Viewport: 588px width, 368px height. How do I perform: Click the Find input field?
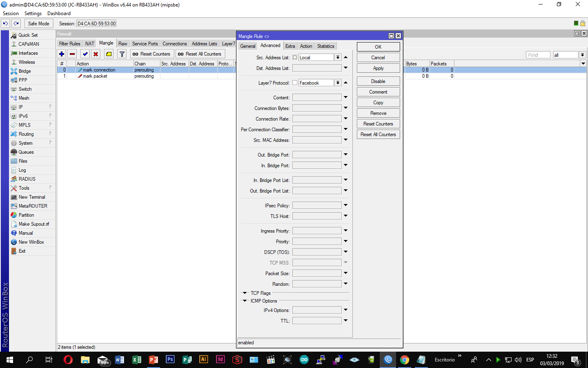[538, 55]
